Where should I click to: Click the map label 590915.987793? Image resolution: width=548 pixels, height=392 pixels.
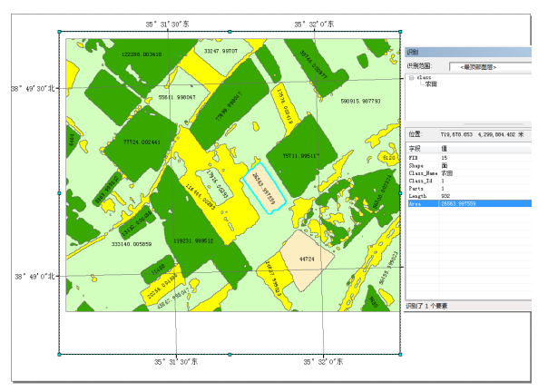pyautogui.click(x=360, y=101)
